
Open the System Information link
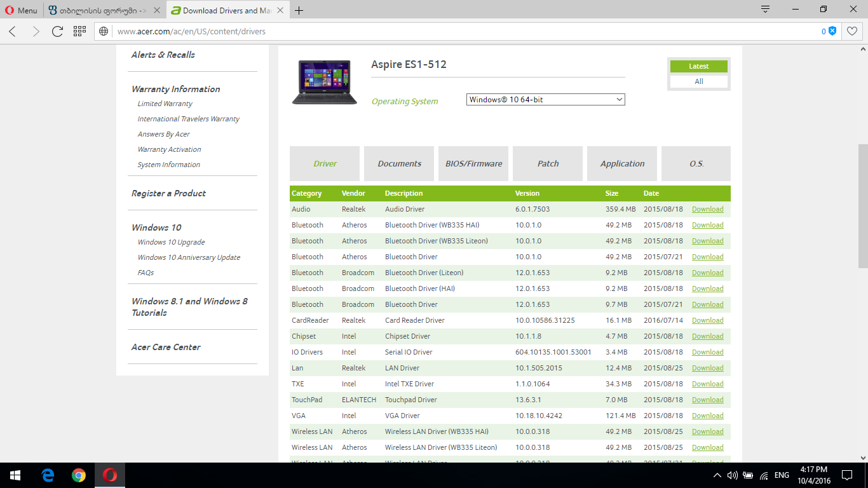pyautogui.click(x=169, y=165)
